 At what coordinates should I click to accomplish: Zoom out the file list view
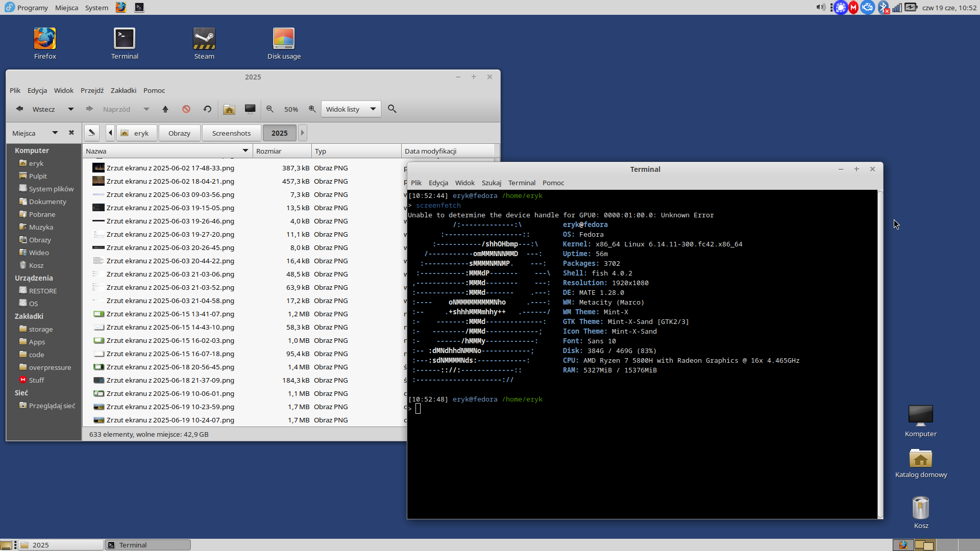pos(270,109)
